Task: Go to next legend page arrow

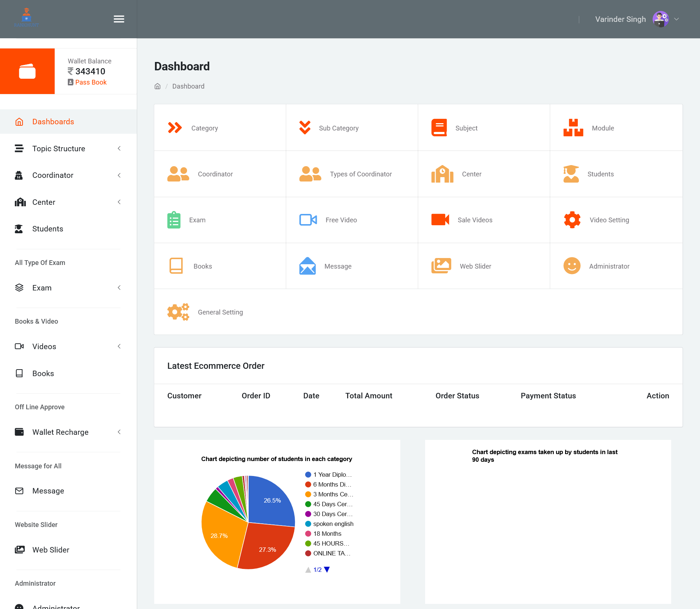Action: coord(327,570)
